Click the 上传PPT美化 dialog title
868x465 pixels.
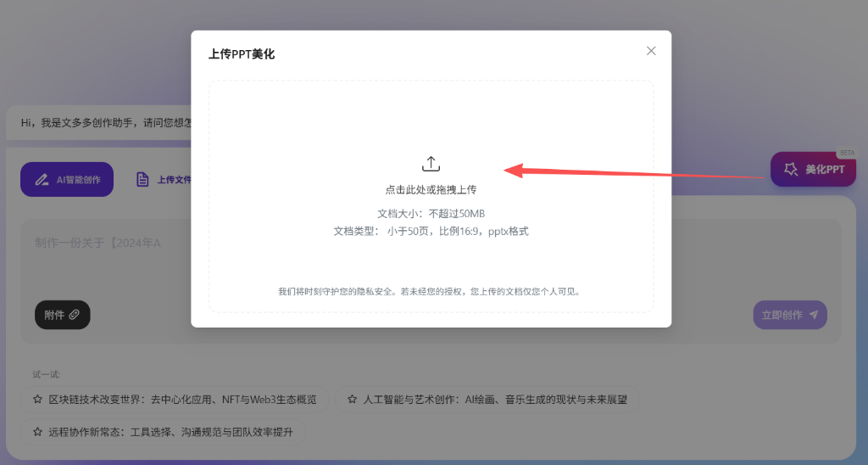[242, 54]
